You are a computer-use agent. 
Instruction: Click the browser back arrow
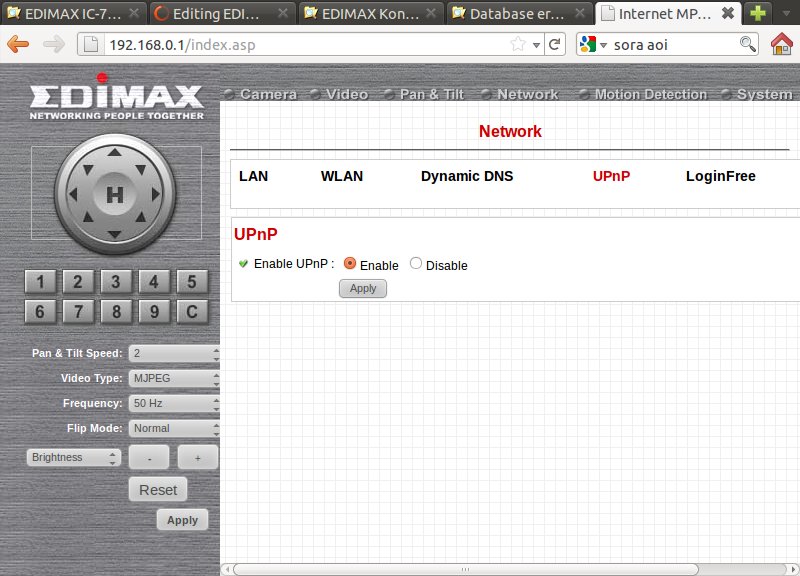[x=18, y=44]
